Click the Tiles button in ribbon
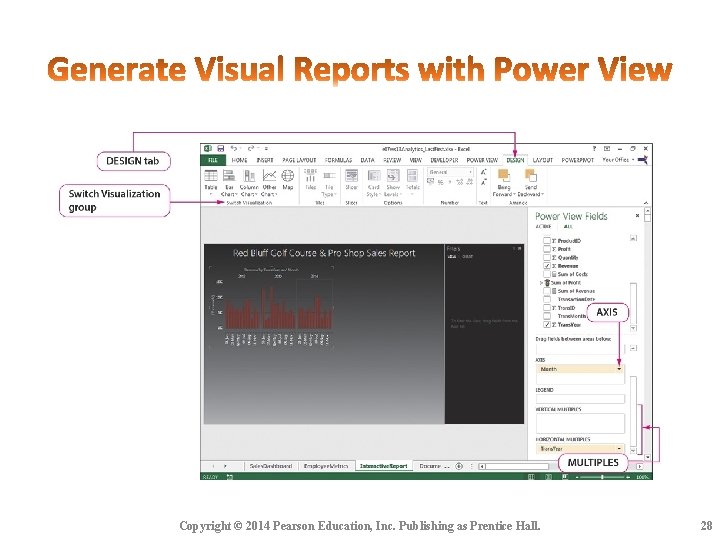Image resolution: width=720 pixels, height=540 pixels. click(x=310, y=179)
